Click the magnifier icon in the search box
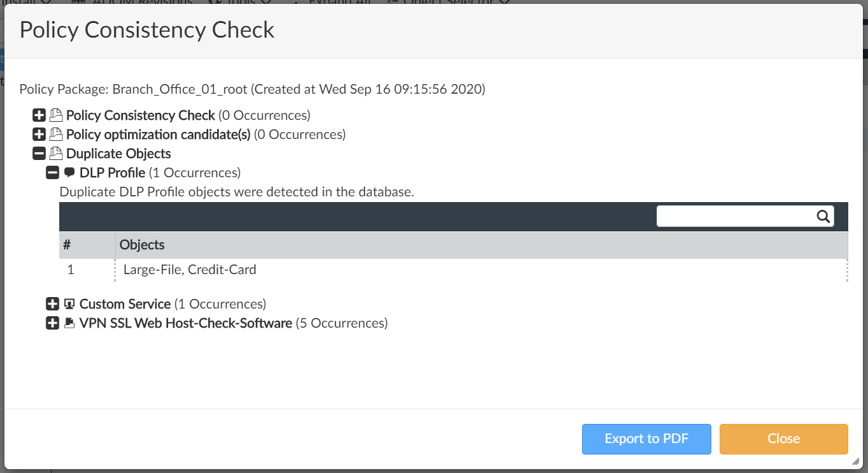The image size is (868, 473). coord(823,216)
